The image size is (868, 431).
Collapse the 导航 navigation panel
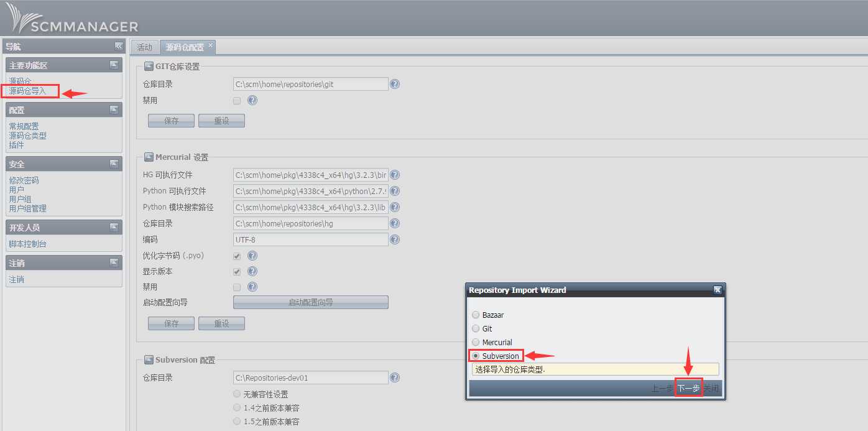[x=118, y=46]
